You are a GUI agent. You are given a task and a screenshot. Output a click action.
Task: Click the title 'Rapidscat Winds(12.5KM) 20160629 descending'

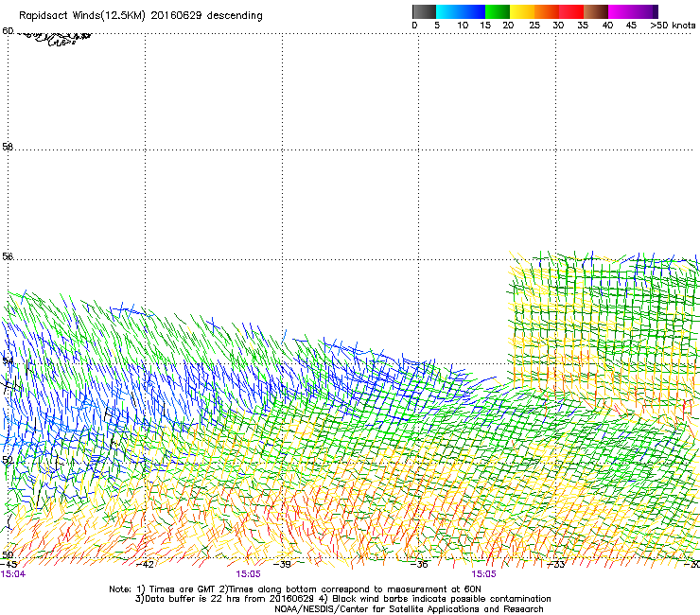point(141,16)
